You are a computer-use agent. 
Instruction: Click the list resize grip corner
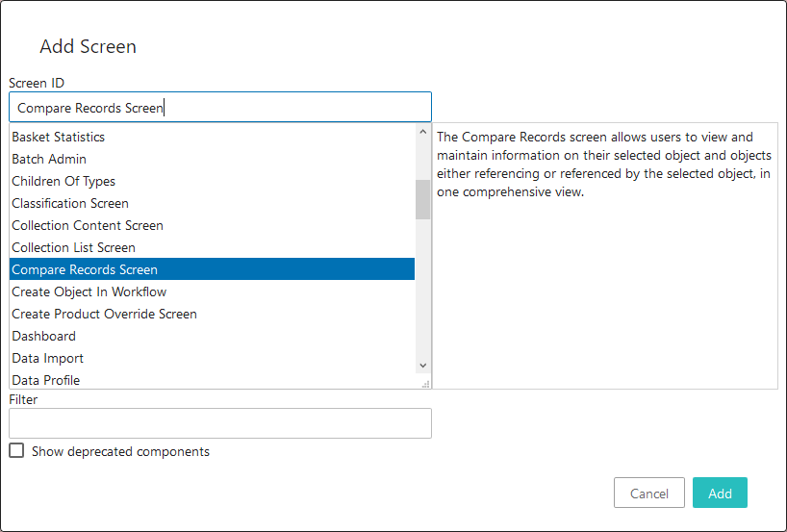[x=425, y=384]
